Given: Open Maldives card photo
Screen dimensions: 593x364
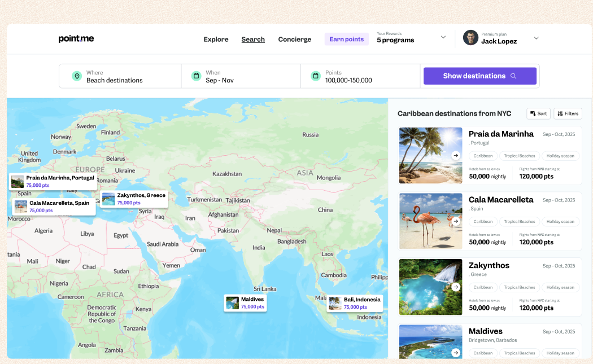Looking at the screenshot, I should [x=431, y=341].
